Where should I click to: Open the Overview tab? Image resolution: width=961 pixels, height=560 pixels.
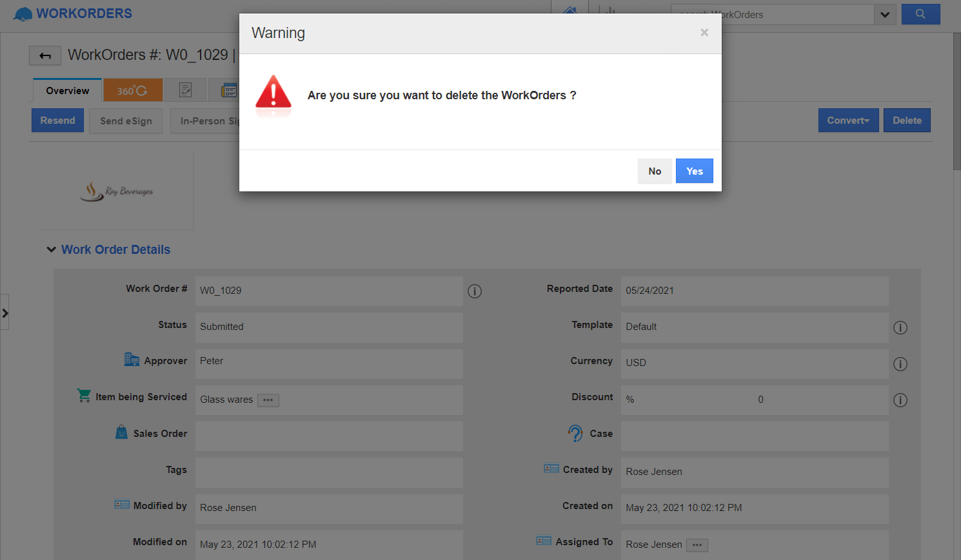(66, 90)
